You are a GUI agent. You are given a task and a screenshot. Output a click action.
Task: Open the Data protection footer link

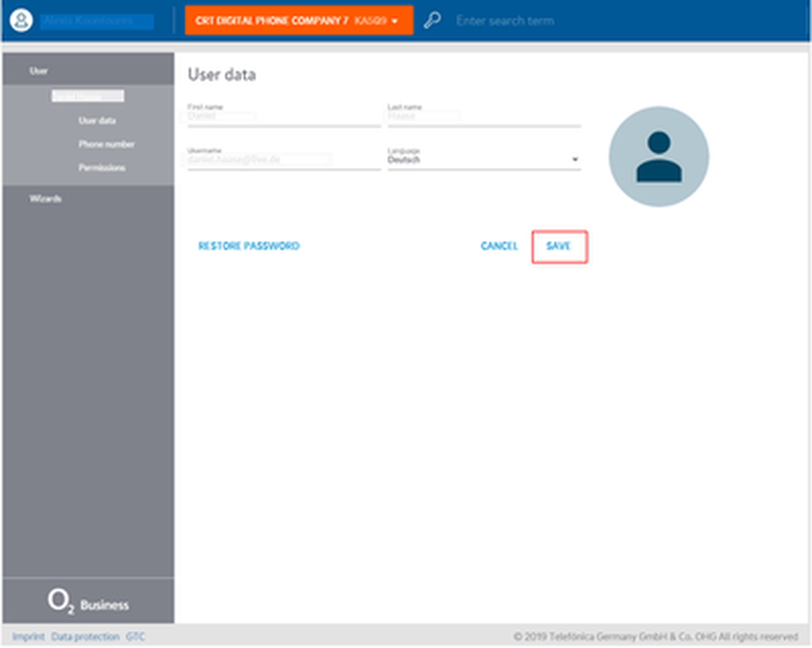point(85,637)
